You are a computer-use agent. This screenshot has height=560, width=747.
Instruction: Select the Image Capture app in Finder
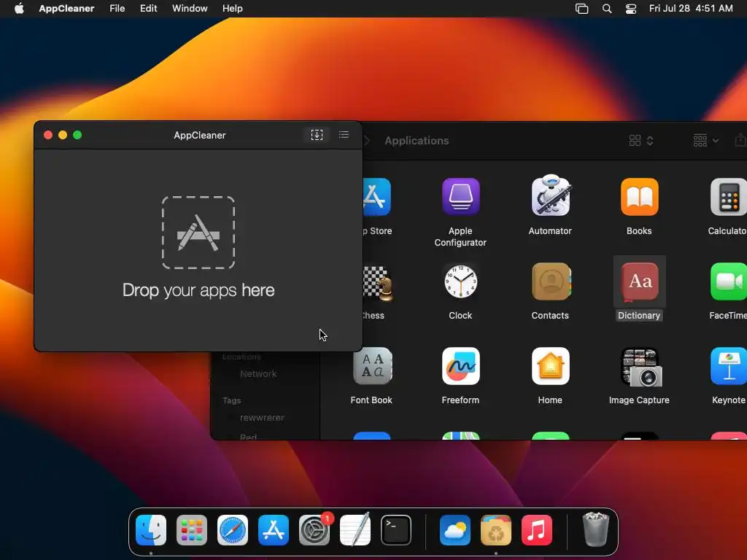(639, 367)
